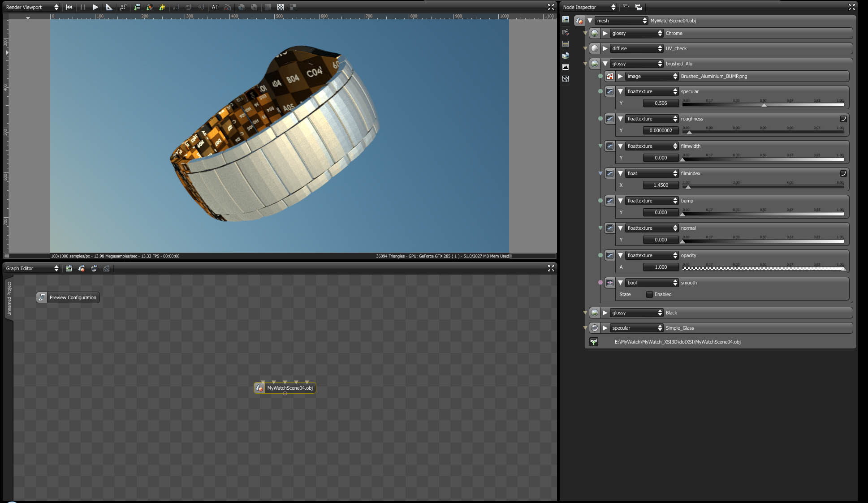This screenshot has height=503, width=868.
Task: Click the restart render (rewind) icon
Action: click(x=69, y=7)
